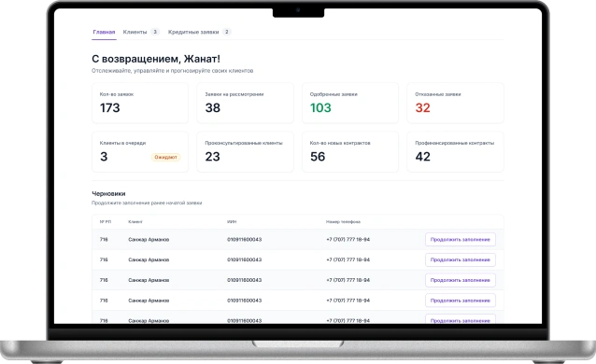Open the Отказанные заявки card showing 32

455,103
